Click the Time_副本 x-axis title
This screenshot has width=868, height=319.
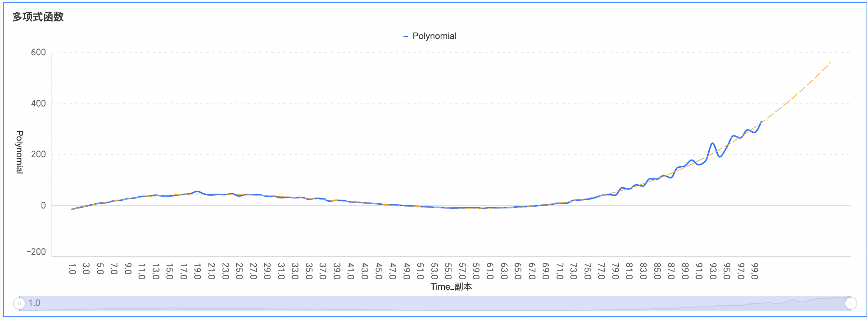pyautogui.click(x=451, y=287)
